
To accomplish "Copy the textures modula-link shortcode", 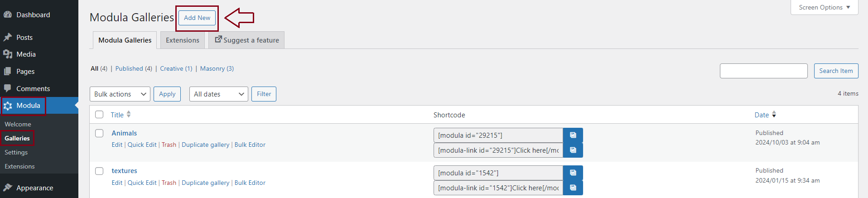I will pyautogui.click(x=573, y=188).
